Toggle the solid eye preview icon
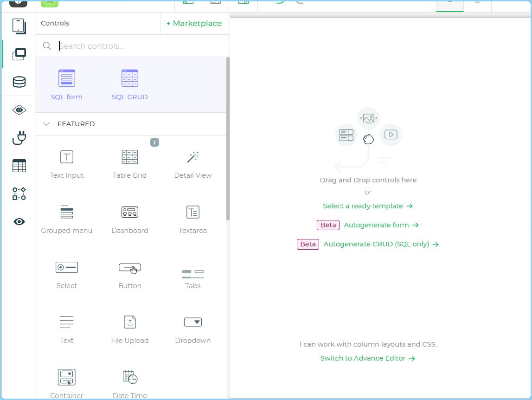Screen dimensions: 532x400 (19, 222)
